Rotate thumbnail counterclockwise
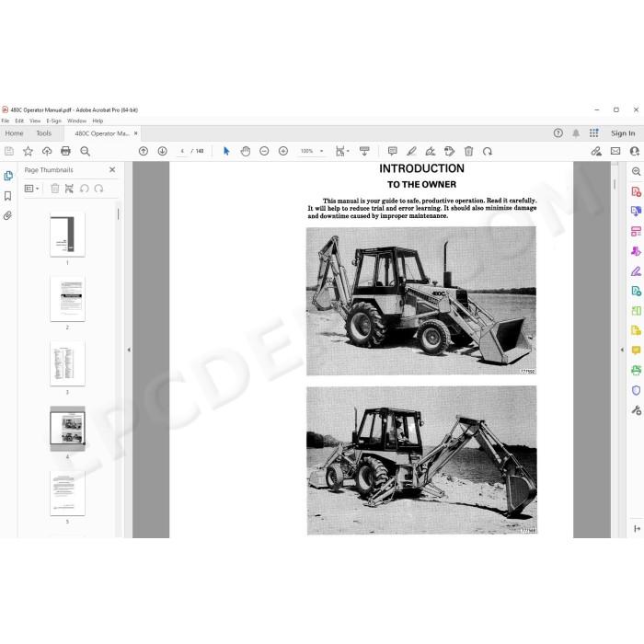This screenshot has height=644, width=644. point(85,189)
